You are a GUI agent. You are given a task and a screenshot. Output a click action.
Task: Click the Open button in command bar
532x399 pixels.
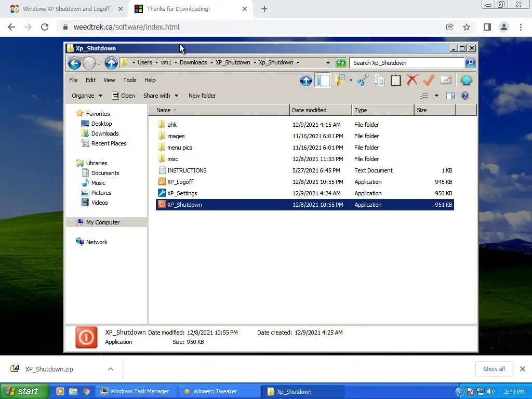point(123,96)
